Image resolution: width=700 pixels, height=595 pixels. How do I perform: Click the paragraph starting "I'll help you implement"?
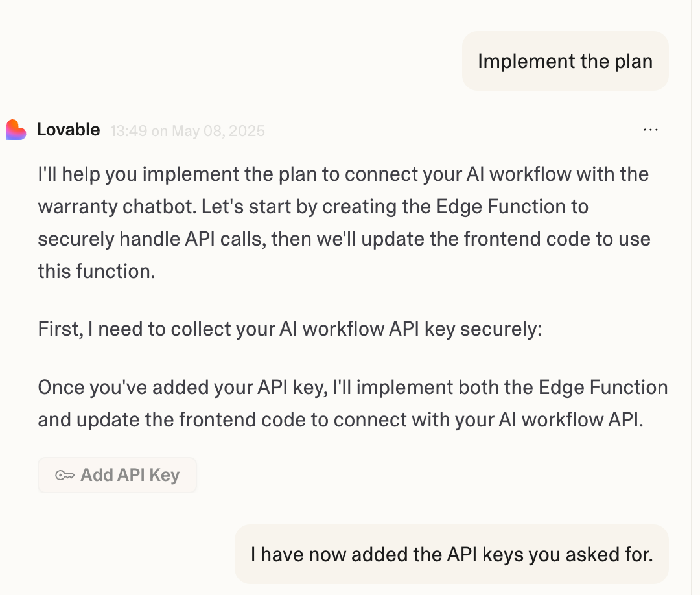(344, 222)
